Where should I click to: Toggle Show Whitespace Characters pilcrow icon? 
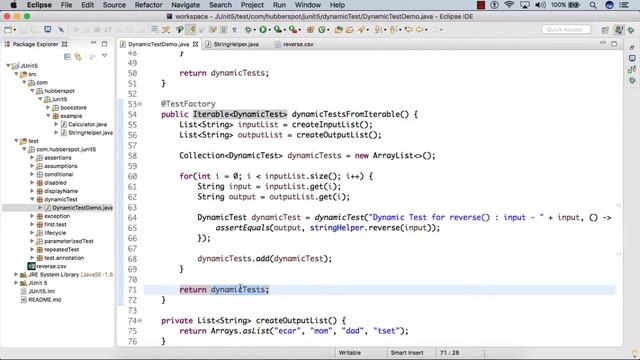[x=234, y=29]
